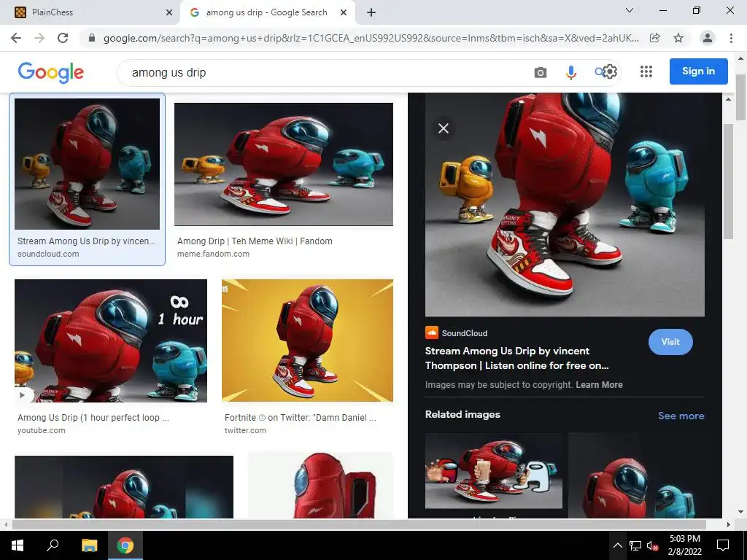Screen dimensions: 747x560
Task: Click the muted volume tray icon
Action: [653, 545]
